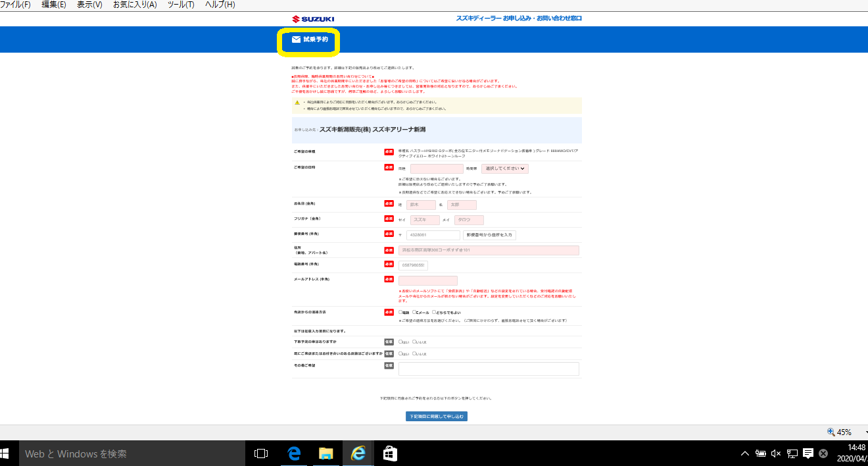Check Eメール as contact method
868x466 pixels.
(414, 312)
